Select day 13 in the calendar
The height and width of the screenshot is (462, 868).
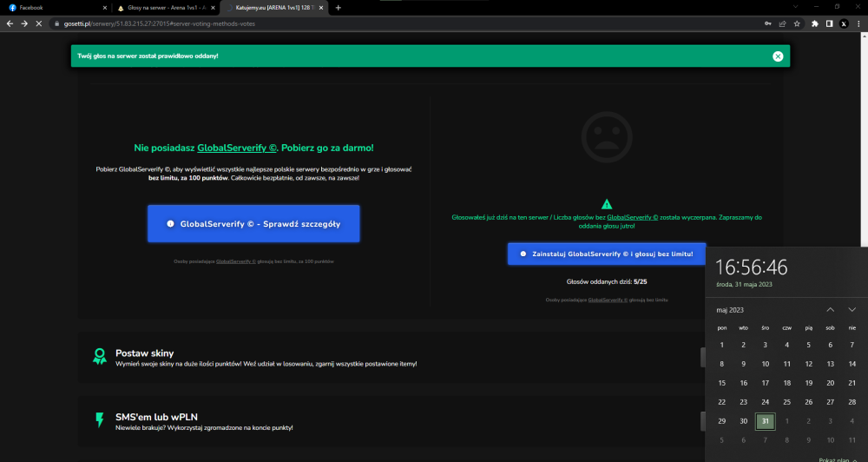coord(831,364)
